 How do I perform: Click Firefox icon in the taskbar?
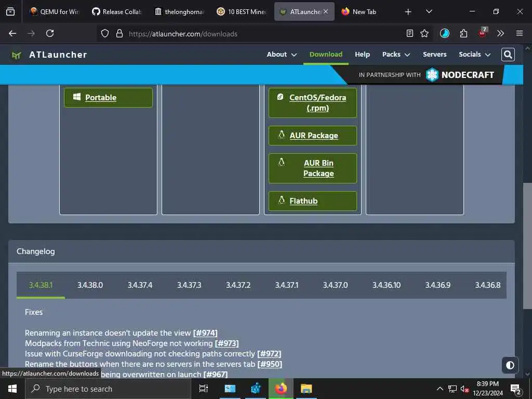(281, 389)
